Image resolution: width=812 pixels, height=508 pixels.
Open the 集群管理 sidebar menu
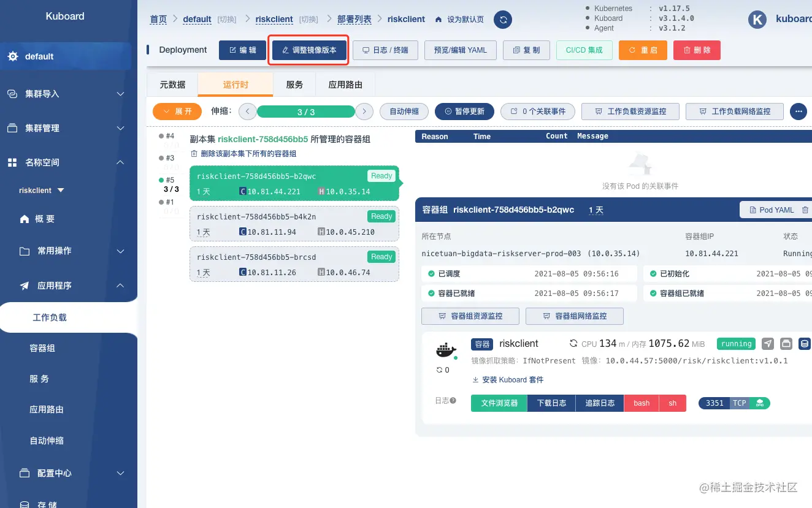tap(66, 128)
